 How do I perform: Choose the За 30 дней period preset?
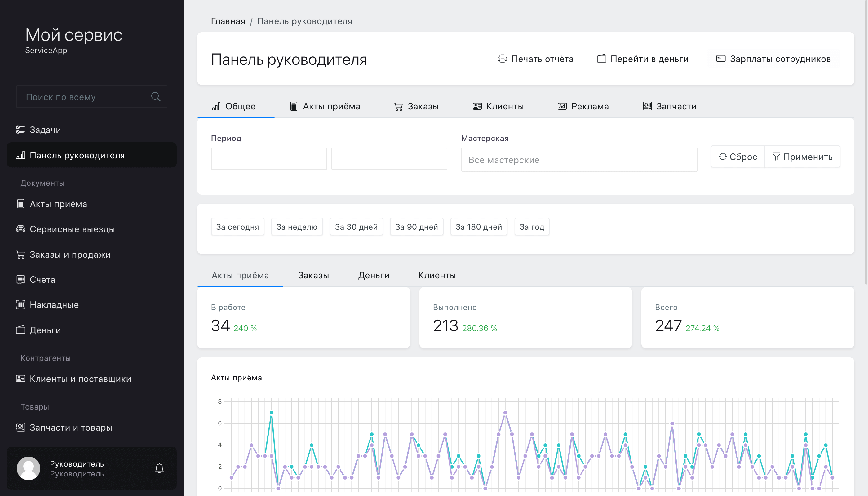pos(356,227)
